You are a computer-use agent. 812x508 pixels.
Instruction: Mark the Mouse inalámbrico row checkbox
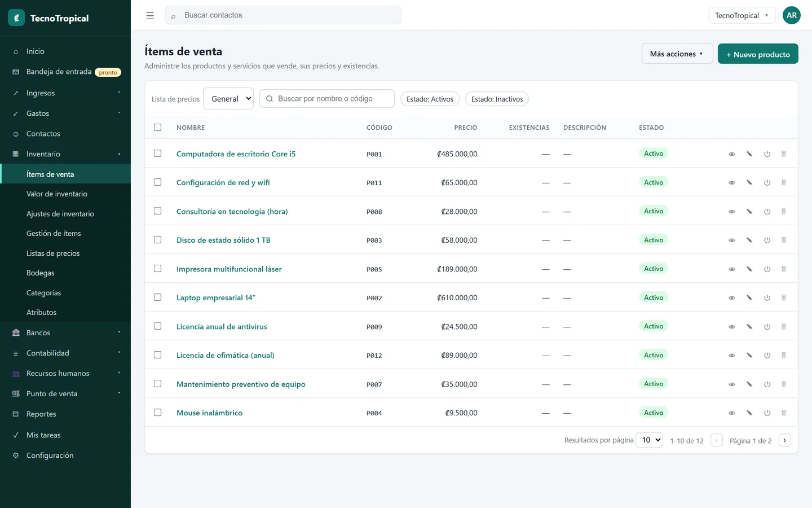(x=158, y=413)
